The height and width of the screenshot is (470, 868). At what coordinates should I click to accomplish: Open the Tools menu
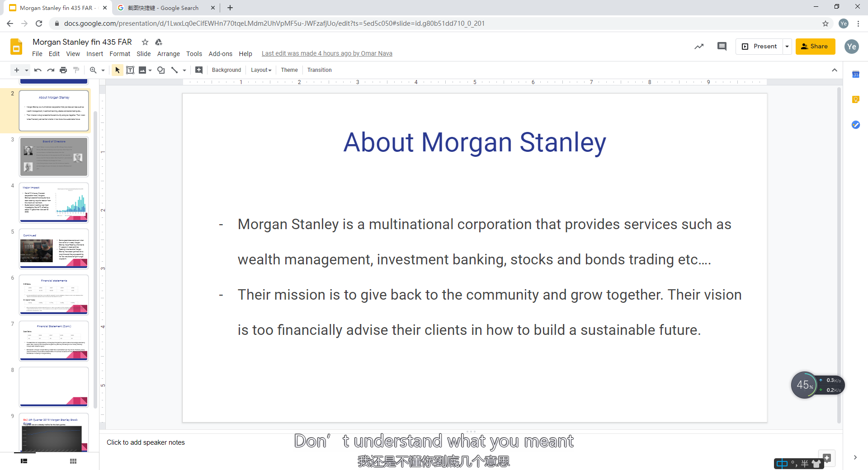coord(194,54)
